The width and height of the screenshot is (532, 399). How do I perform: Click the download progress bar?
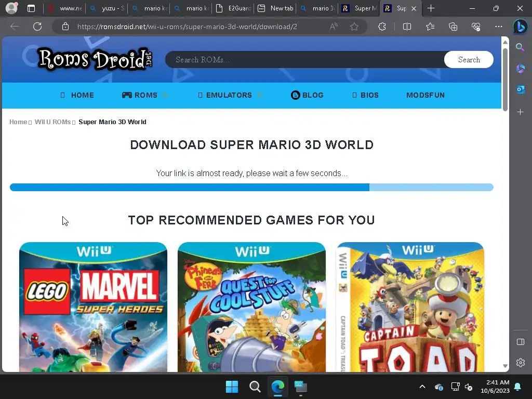coord(251,187)
